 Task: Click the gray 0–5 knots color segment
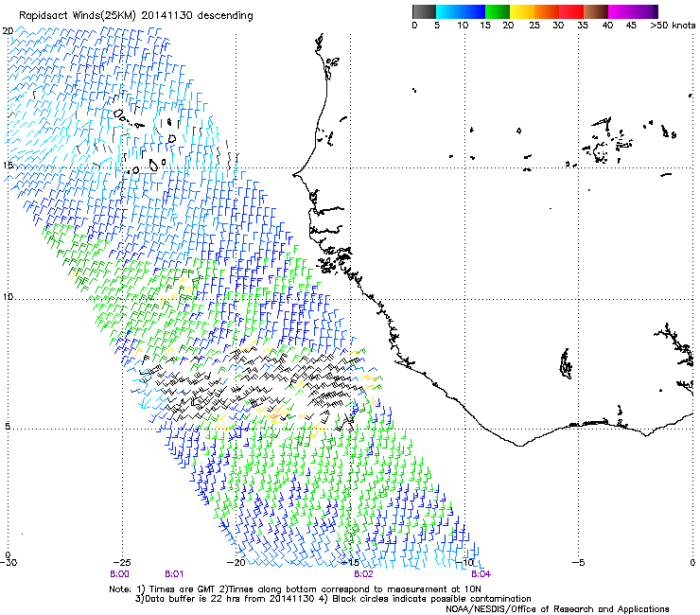coord(424,11)
